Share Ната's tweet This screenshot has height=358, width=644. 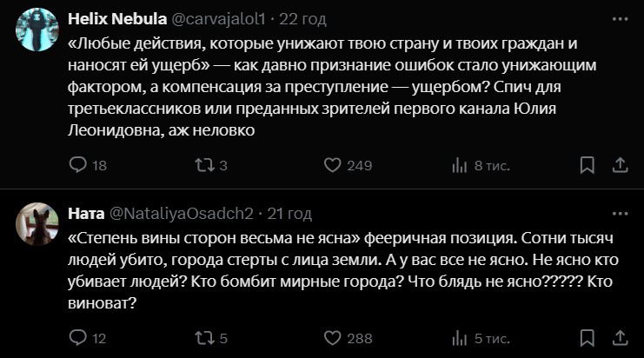pyautogui.click(x=621, y=338)
